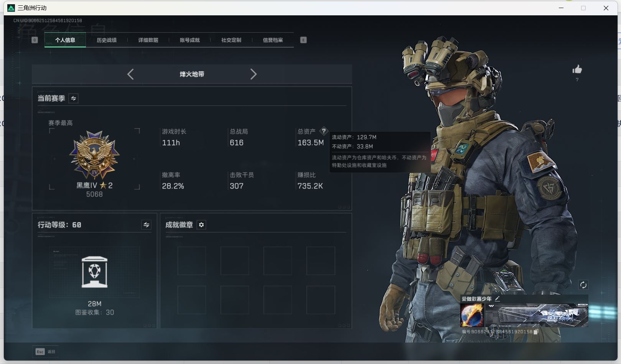Open achievement badge settings gear
The image size is (621, 364).
pos(201,225)
